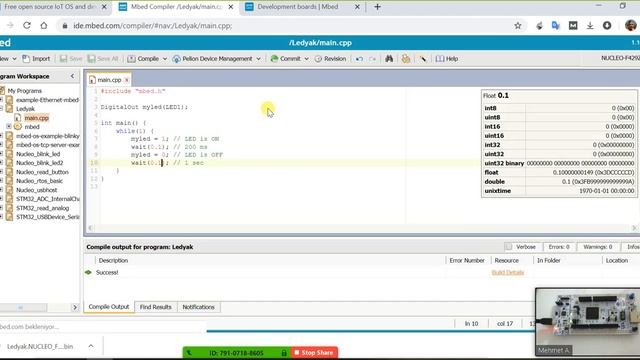Switch to the Find Results tab
Screen dimensions: 640x360
[x=156, y=307]
